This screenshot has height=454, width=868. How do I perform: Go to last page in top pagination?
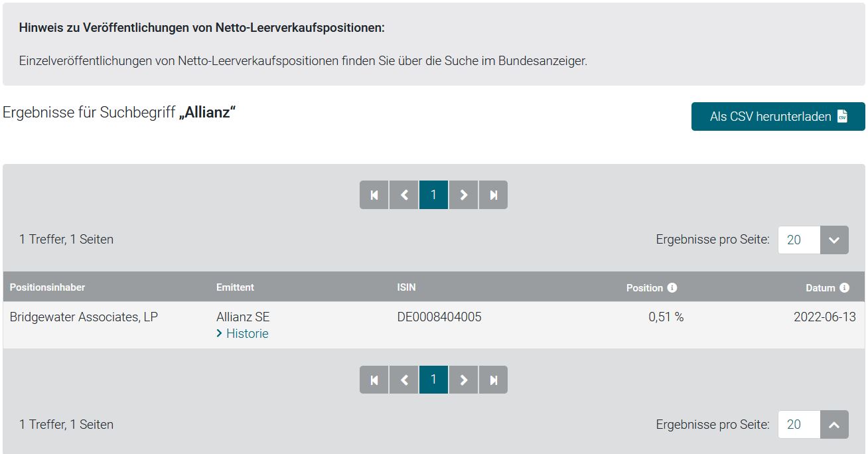493,195
